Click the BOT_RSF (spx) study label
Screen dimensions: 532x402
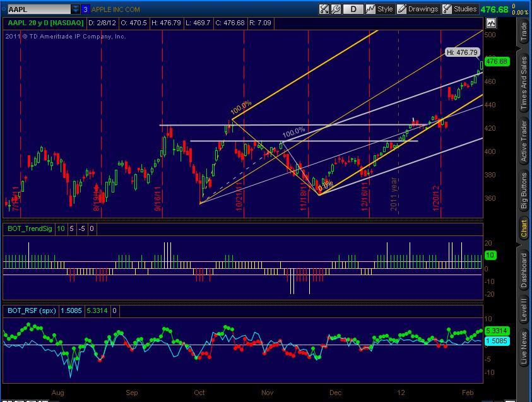click(32, 310)
